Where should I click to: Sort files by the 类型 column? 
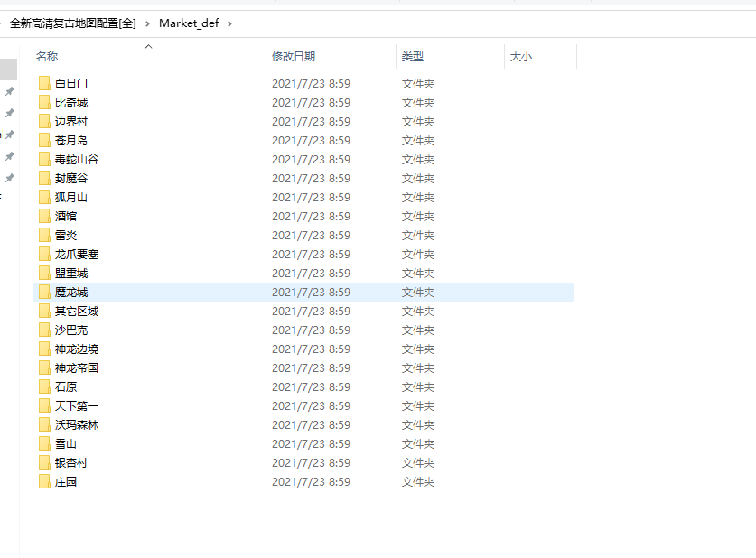click(x=411, y=56)
